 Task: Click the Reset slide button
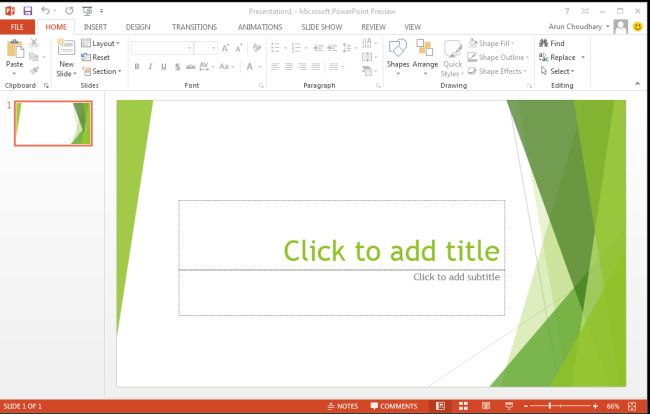pyautogui.click(x=96, y=57)
